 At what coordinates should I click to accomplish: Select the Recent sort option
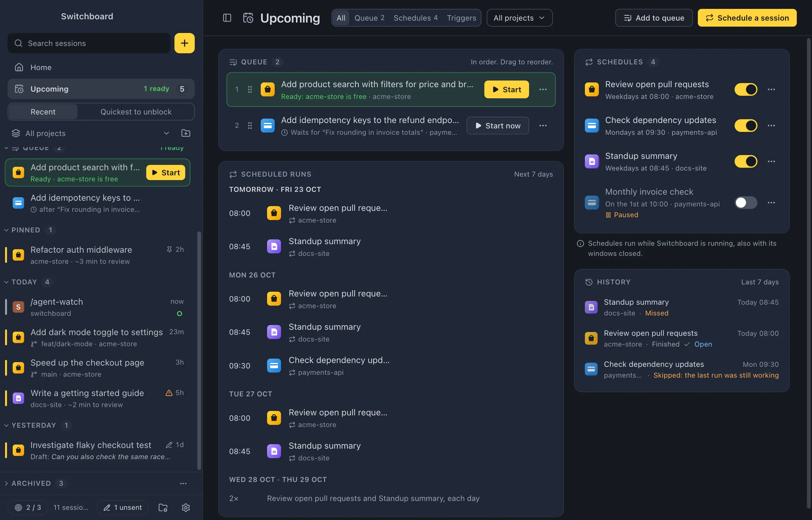[x=43, y=112]
